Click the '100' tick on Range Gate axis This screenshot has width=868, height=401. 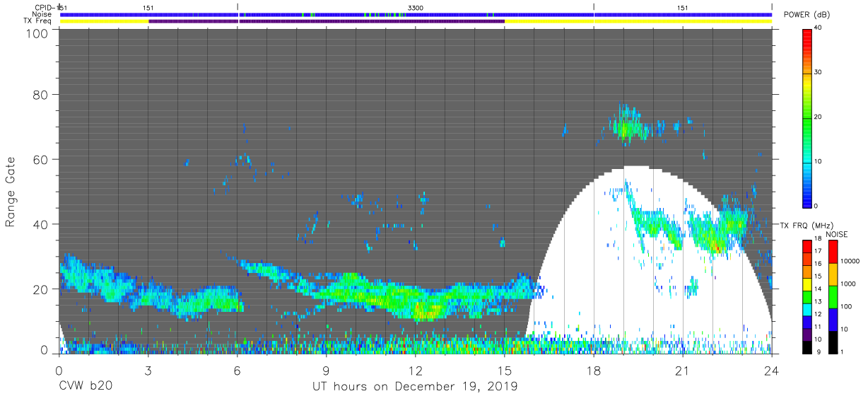pos(37,33)
